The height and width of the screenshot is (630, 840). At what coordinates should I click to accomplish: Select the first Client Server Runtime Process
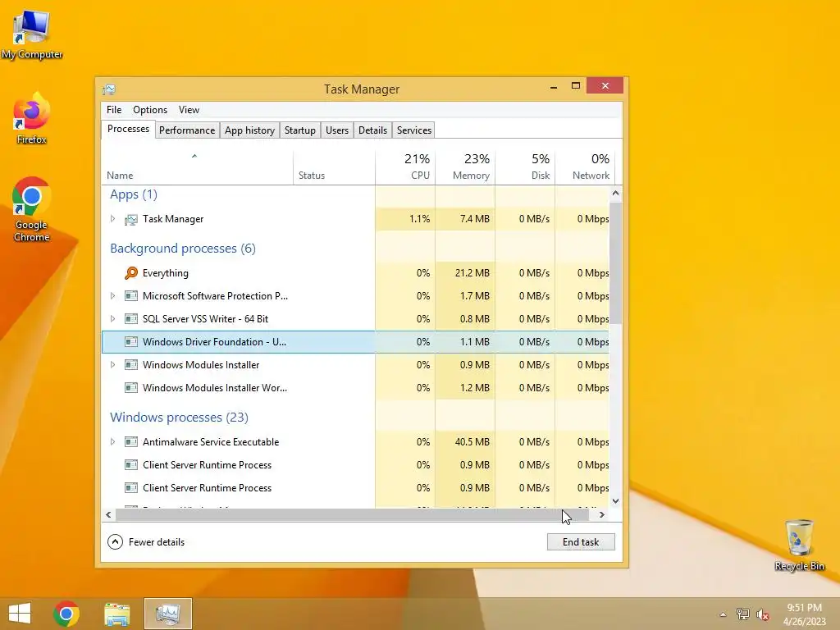(207, 465)
